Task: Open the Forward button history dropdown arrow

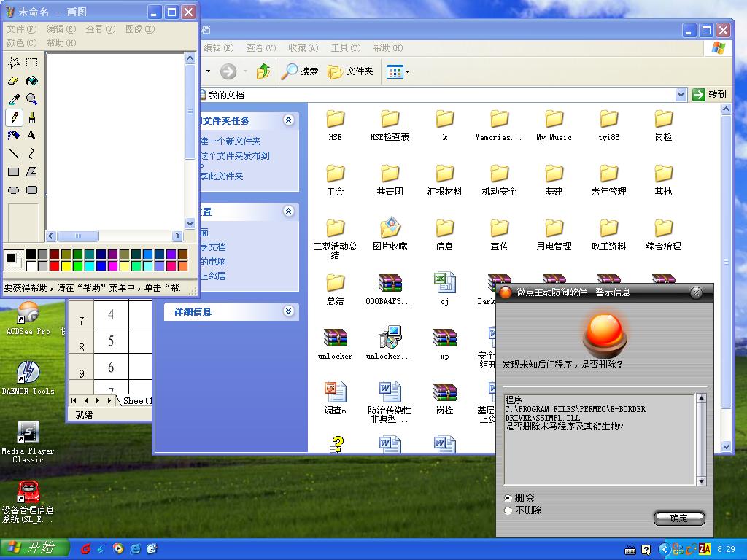Action: click(245, 72)
